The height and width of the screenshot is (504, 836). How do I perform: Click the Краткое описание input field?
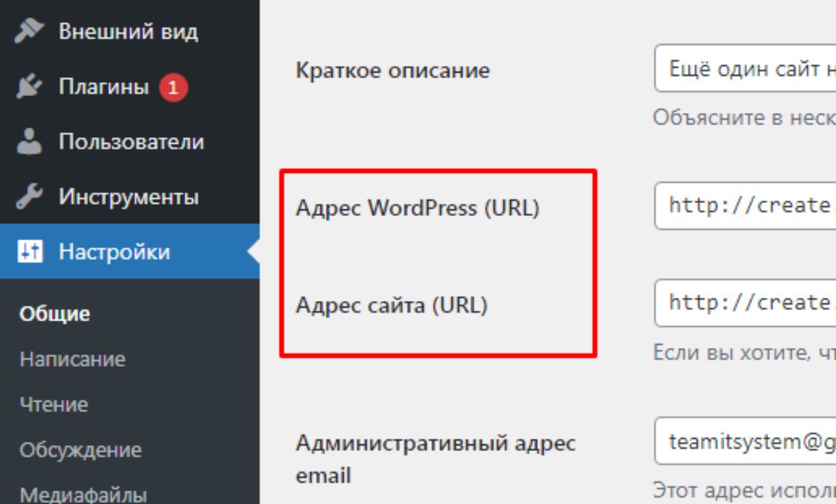tap(745, 69)
